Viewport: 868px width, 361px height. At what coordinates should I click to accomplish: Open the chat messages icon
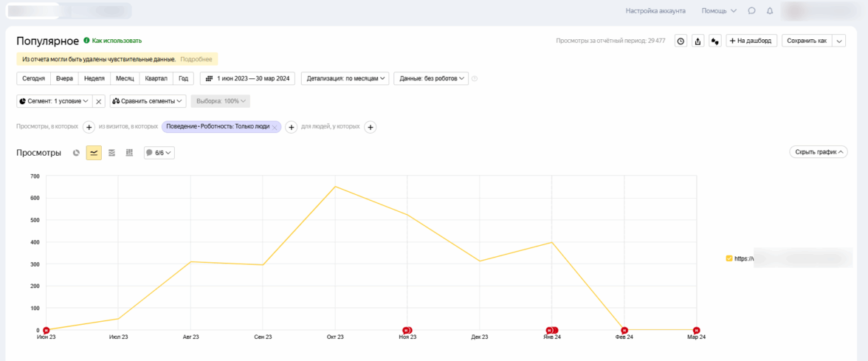click(x=751, y=11)
